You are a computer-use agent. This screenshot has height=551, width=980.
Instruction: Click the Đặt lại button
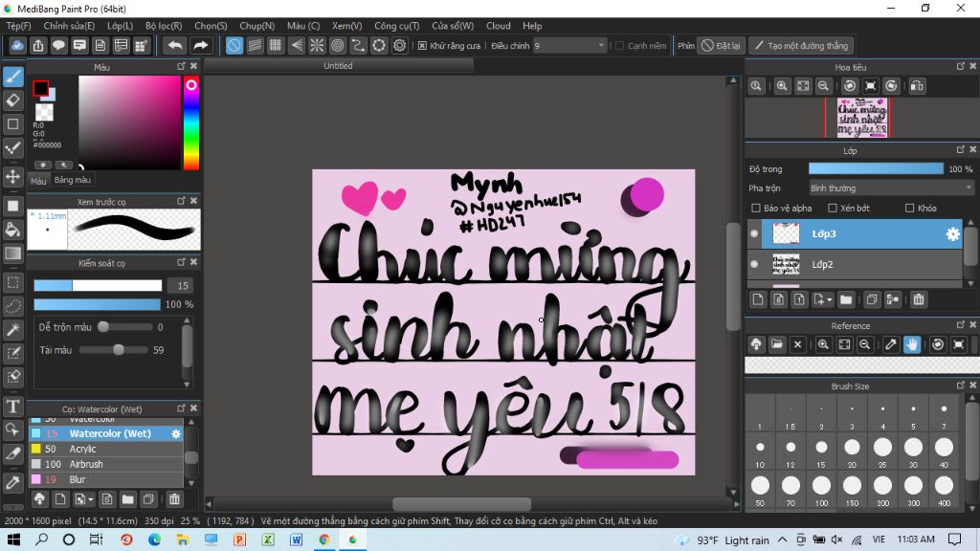[722, 46]
